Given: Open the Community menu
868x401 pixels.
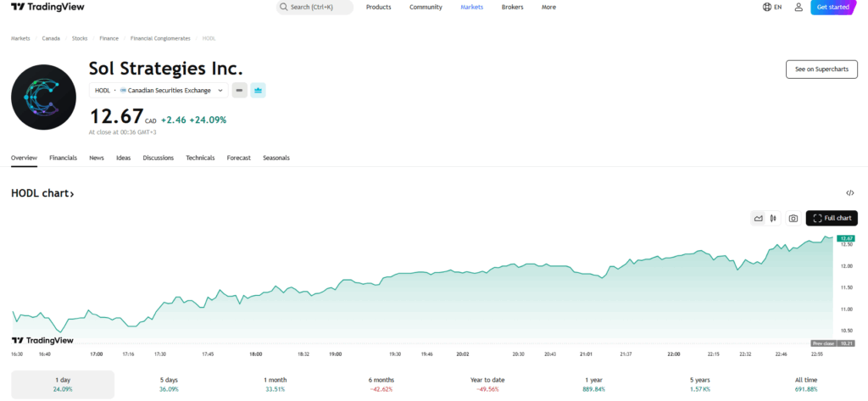Looking at the screenshot, I should [426, 7].
